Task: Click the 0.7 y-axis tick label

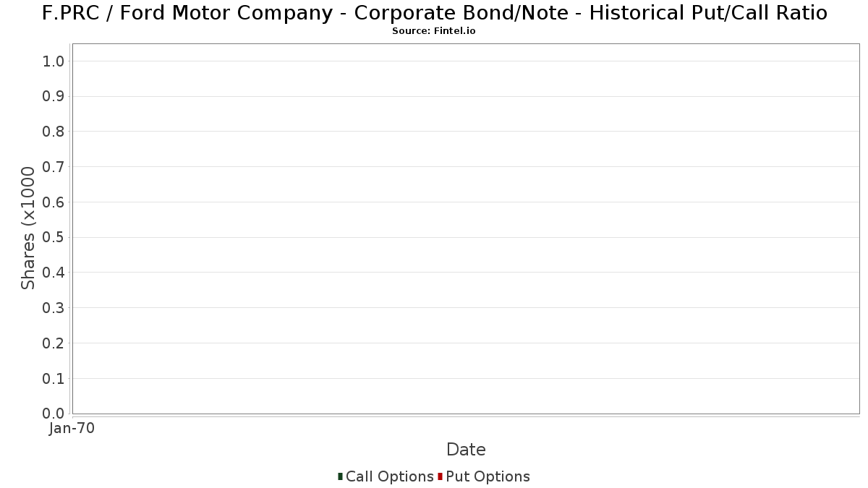Action: point(54,167)
